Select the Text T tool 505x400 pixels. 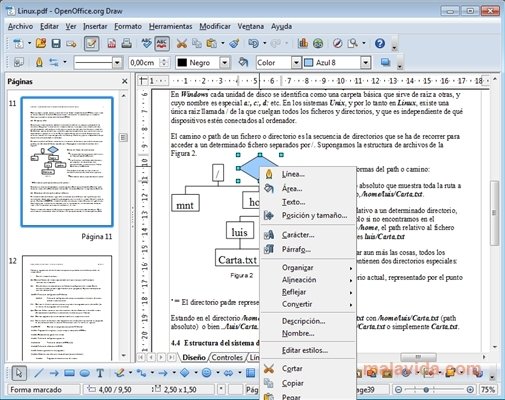[x=100, y=373]
